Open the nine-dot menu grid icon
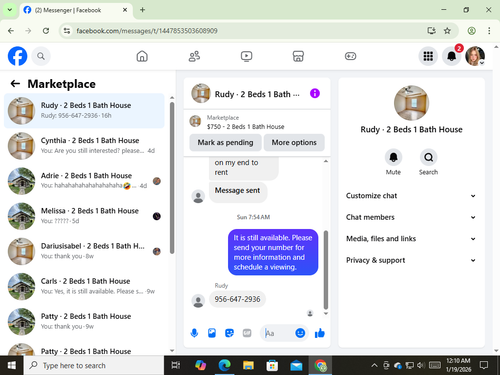The width and height of the screenshot is (500, 375). (428, 56)
